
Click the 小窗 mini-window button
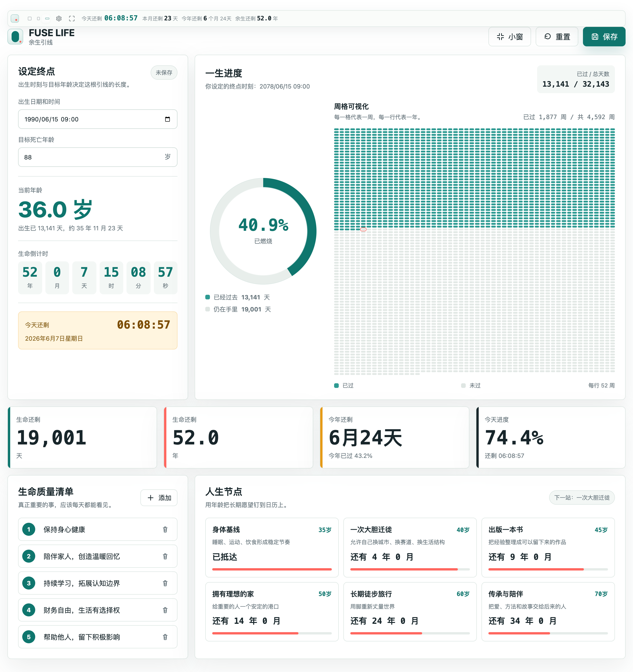(x=509, y=37)
